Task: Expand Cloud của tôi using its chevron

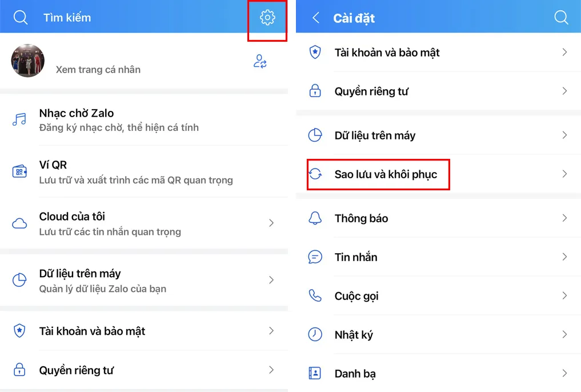Action: coord(271,223)
